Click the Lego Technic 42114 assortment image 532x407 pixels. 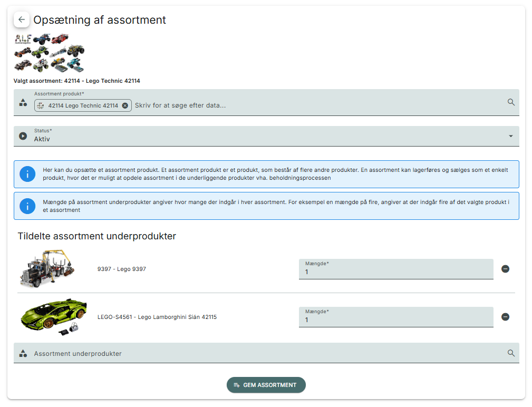[49, 53]
